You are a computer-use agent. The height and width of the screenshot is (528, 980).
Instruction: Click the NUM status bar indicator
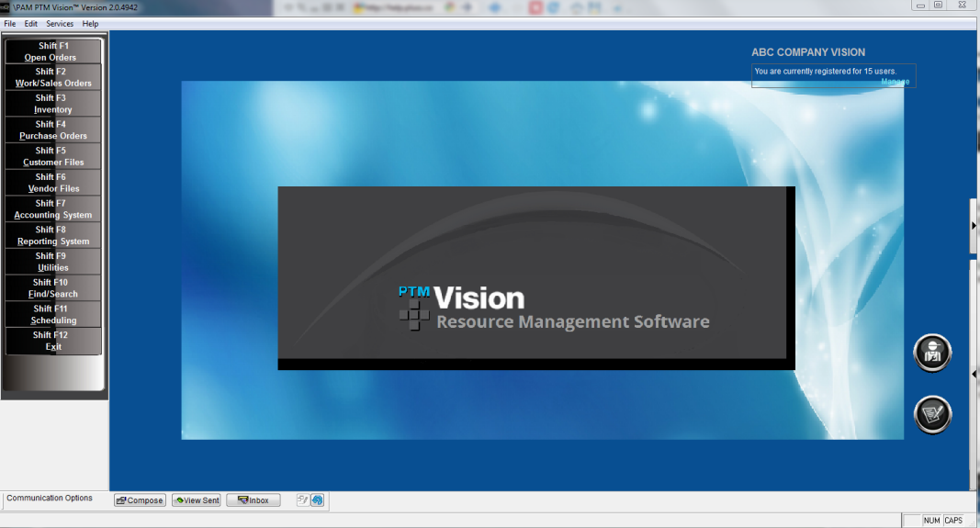(931, 521)
